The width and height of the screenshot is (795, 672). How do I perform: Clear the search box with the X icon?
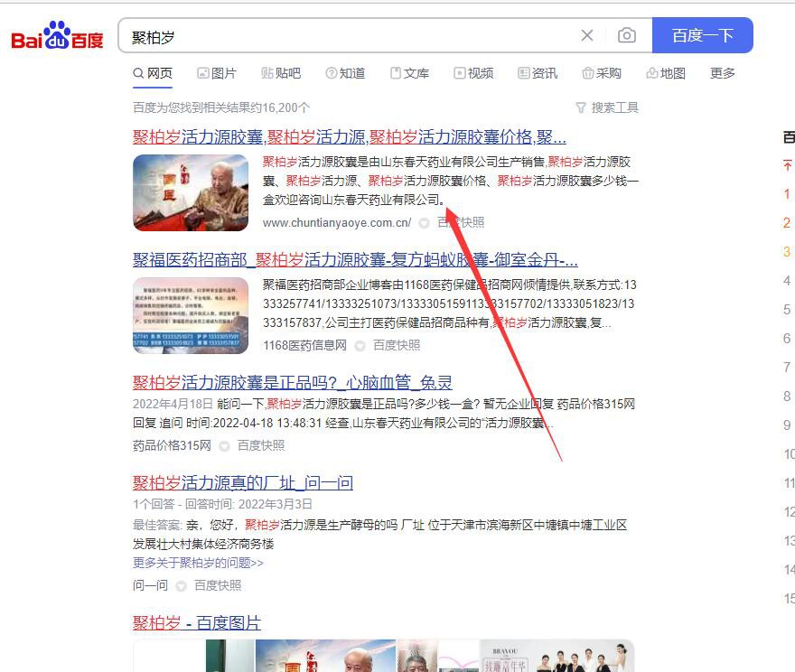[587, 35]
